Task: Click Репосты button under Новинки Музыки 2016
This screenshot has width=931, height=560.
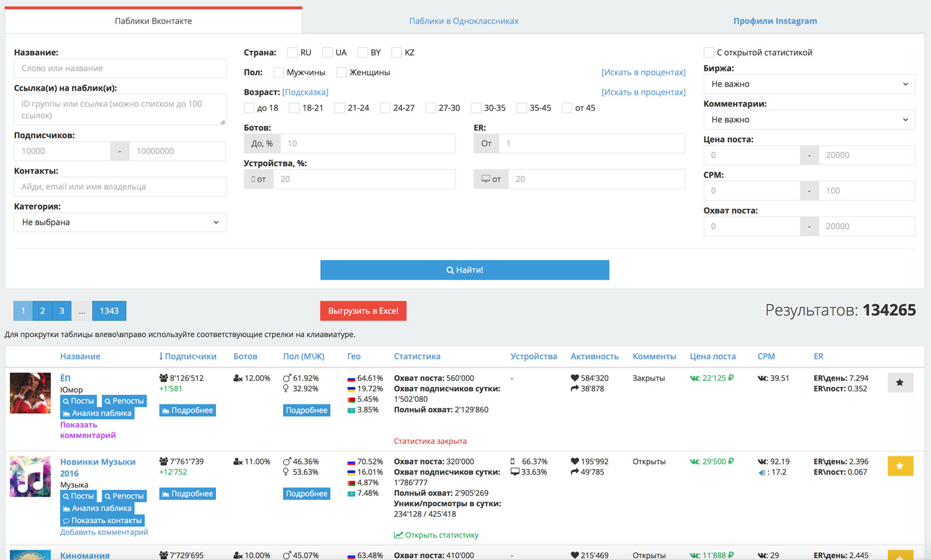Action: (x=124, y=496)
